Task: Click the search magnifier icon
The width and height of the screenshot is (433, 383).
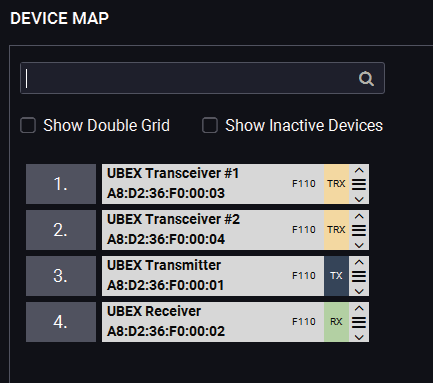Action: pyautogui.click(x=366, y=79)
